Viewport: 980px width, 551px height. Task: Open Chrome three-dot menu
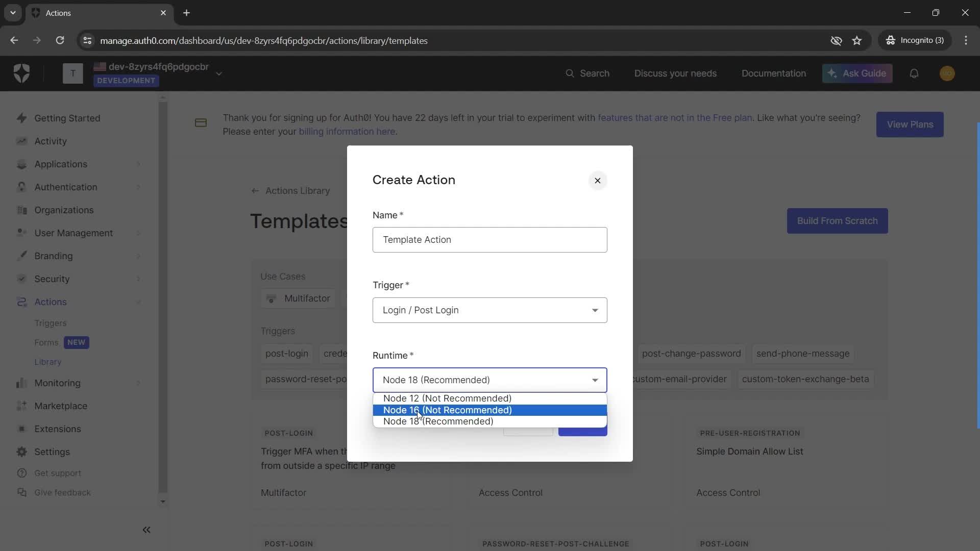click(966, 40)
